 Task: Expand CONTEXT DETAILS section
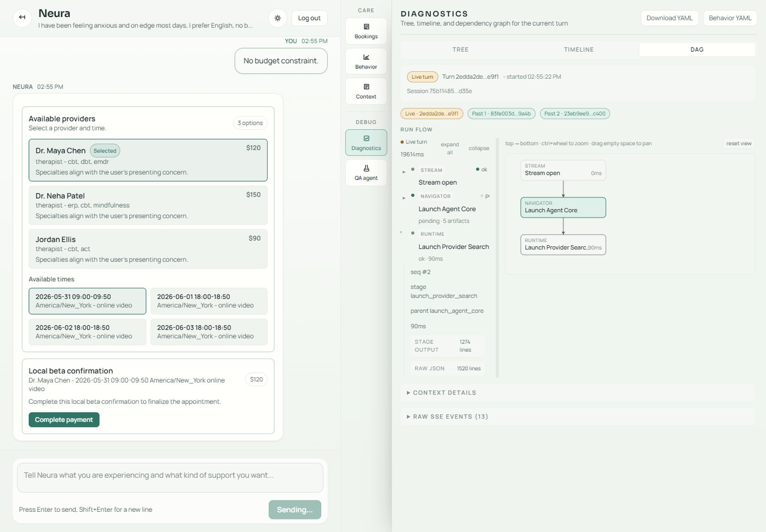point(578,393)
